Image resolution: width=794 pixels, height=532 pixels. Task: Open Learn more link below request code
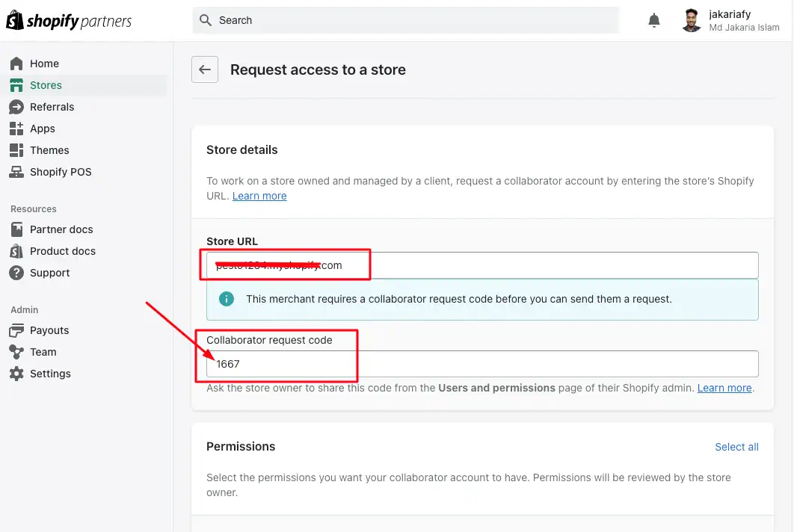(x=724, y=388)
